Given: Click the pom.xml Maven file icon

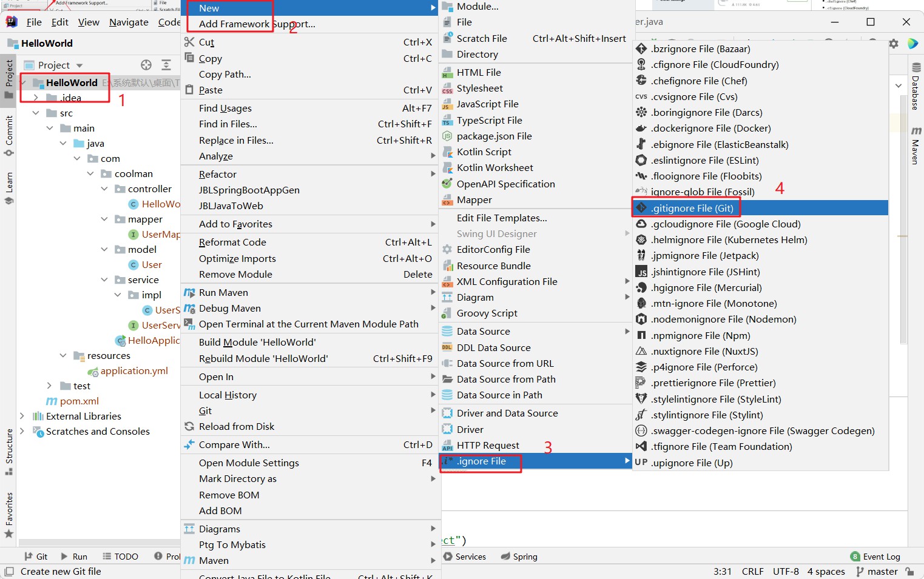Looking at the screenshot, I should [52, 401].
